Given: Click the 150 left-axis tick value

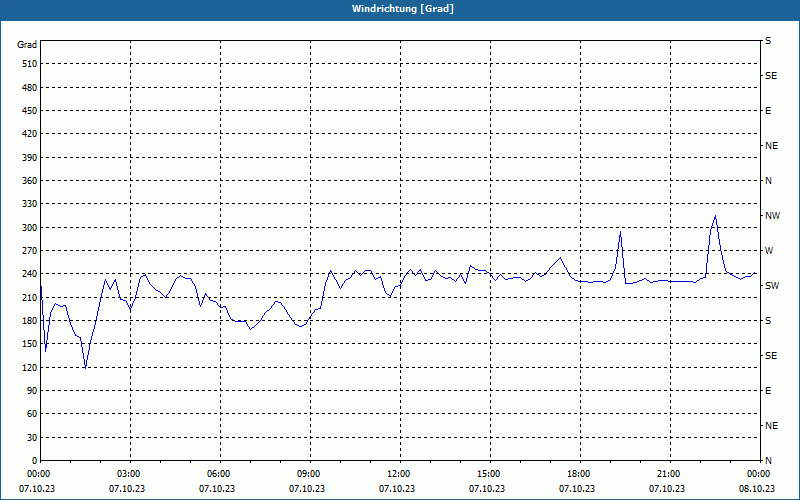Looking at the screenshot, I should pyautogui.click(x=30, y=344).
